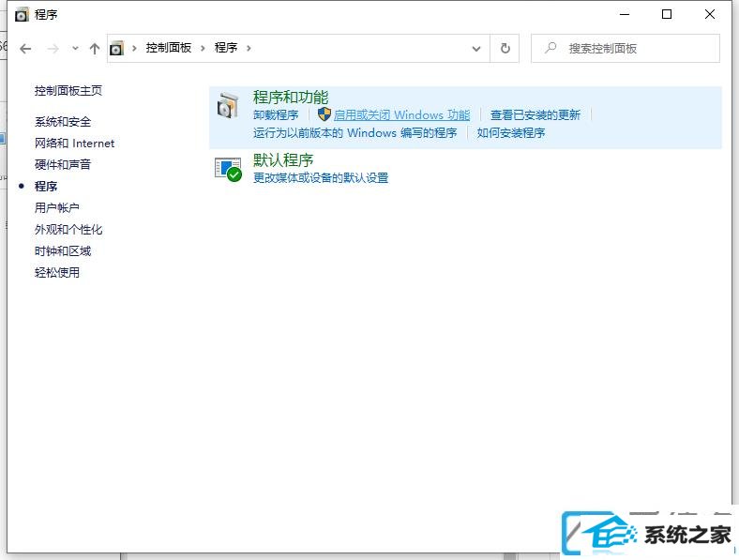Open 外观和个性化 category
The image size is (739, 560).
point(68,230)
